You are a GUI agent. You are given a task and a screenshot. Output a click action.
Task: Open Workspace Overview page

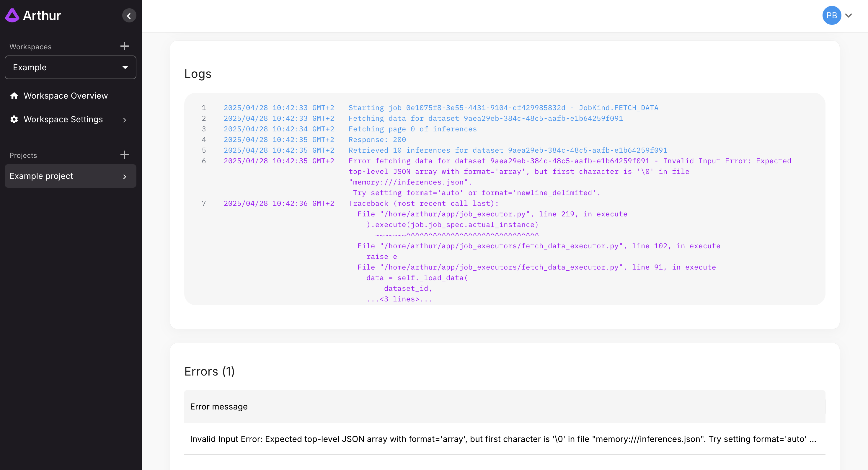click(65, 96)
